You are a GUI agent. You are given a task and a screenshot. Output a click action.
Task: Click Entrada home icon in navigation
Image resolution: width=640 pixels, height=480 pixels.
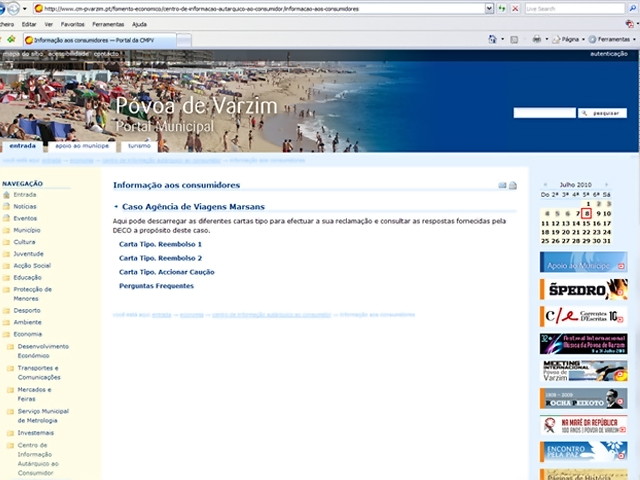coord(6,195)
